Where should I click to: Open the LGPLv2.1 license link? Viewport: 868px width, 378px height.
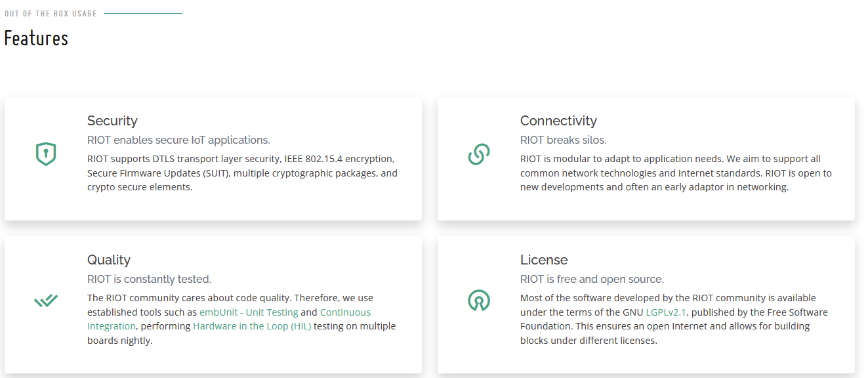(x=666, y=312)
